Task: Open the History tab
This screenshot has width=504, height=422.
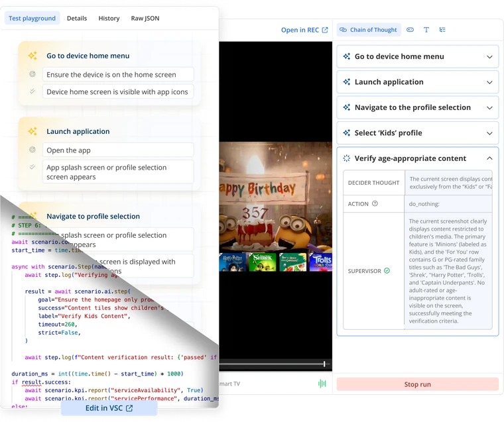Action: point(109,19)
